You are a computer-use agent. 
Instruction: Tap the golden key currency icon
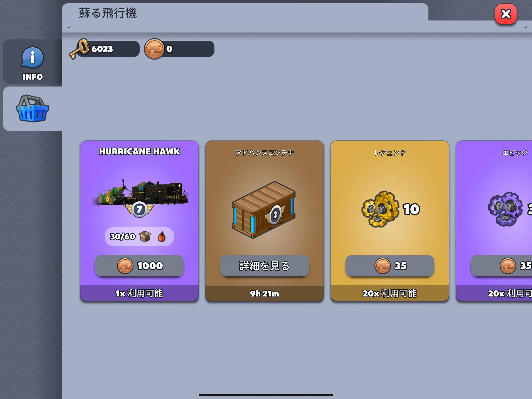coord(79,49)
